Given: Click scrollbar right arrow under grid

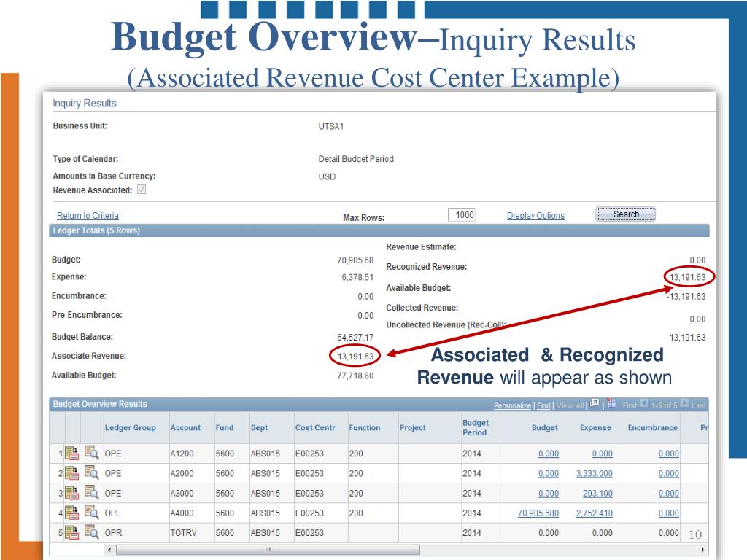Looking at the screenshot, I should pyautogui.click(x=703, y=550).
